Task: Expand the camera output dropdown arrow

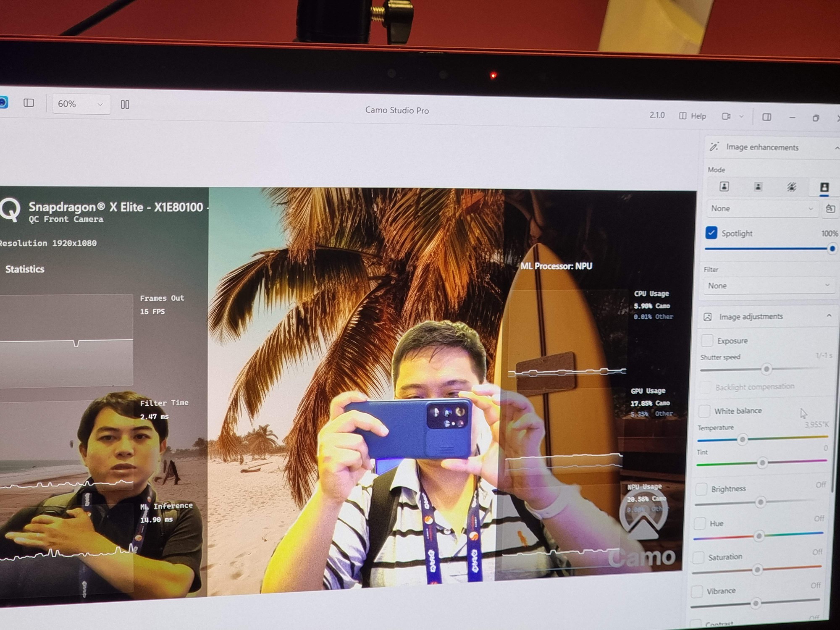Action: coord(741,117)
